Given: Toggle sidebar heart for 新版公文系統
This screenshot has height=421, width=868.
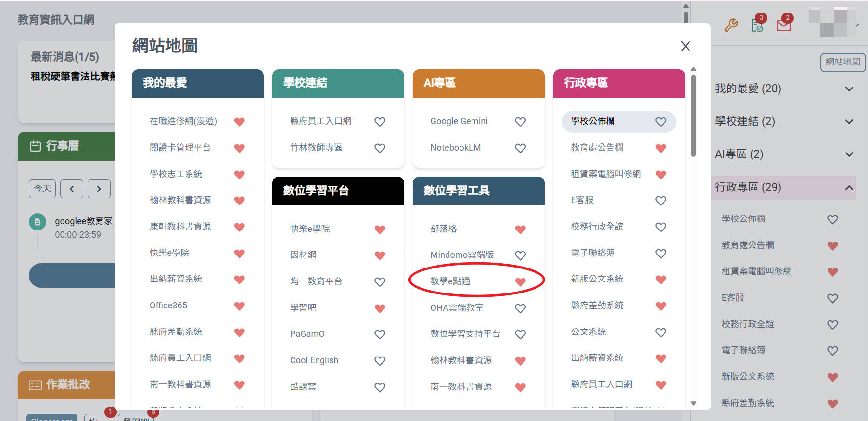Looking at the screenshot, I should tap(833, 377).
